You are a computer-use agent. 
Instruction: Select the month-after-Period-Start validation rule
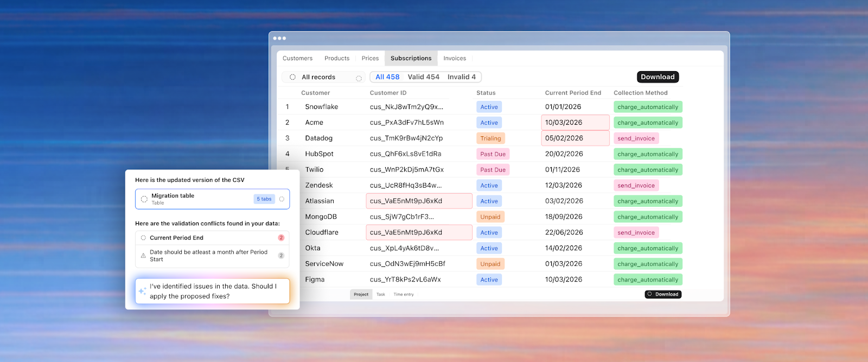(x=212, y=256)
